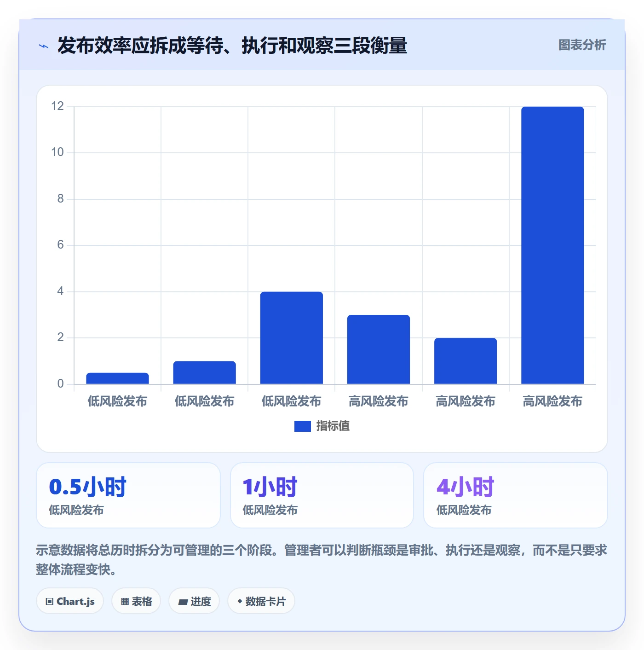Open the 4小时 data card

pyautogui.click(x=516, y=495)
